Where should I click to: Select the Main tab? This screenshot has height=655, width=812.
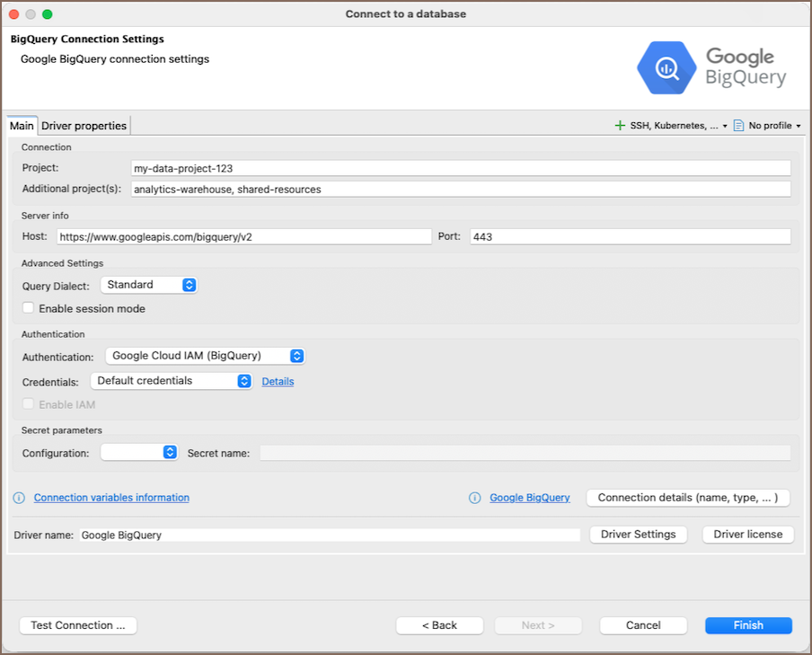(22, 126)
